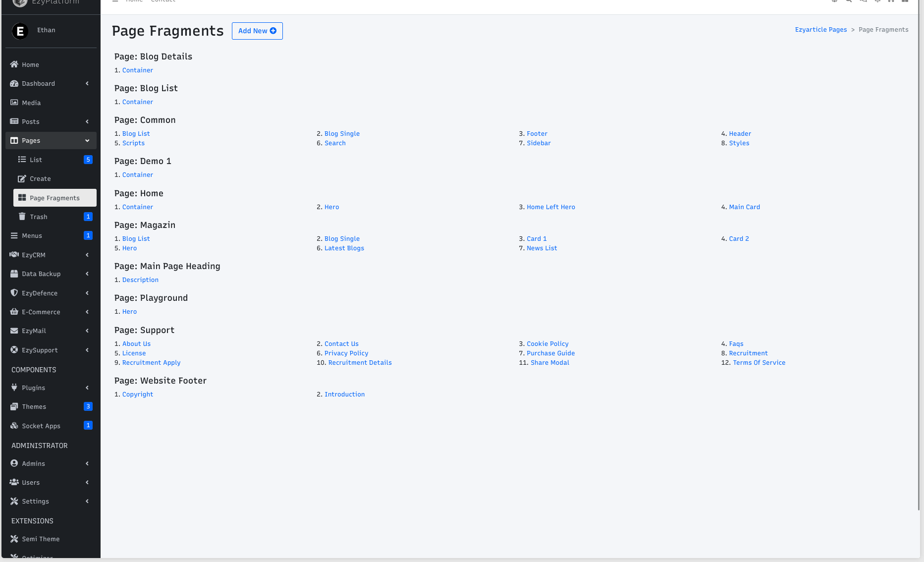Click the Plugins plug icon
This screenshot has width=924, height=562.
click(x=14, y=388)
